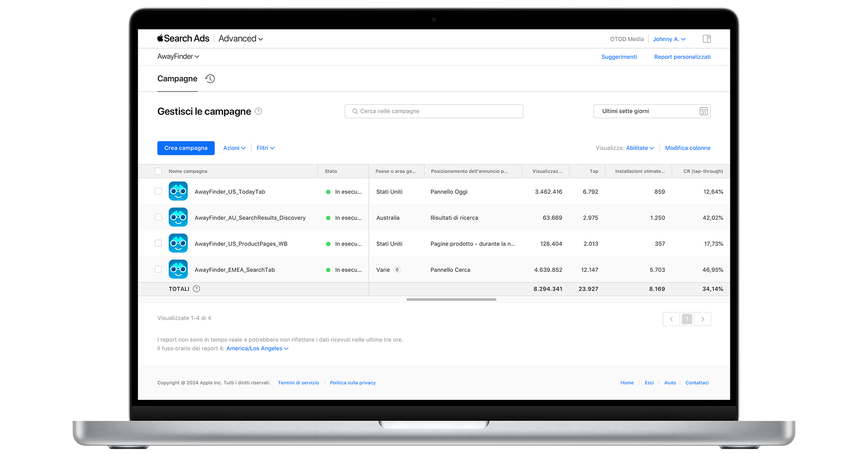Change the America/Los Angeles timezone dropdown
Image resolution: width=868 pixels, height=453 pixels.
pos(257,349)
